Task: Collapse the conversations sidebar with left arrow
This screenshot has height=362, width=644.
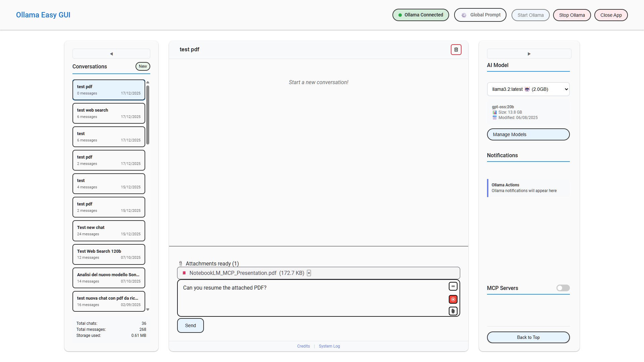Action: click(x=111, y=54)
